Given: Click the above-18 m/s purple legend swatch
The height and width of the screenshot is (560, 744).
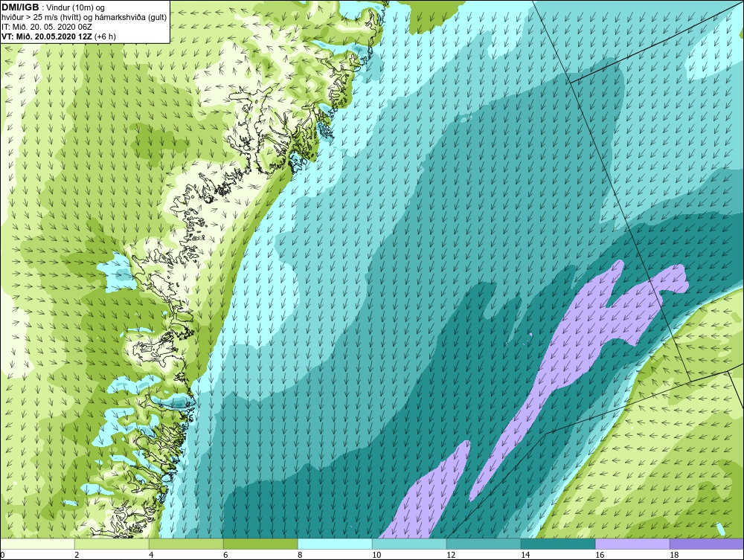Looking at the screenshot, I should 707,544.
